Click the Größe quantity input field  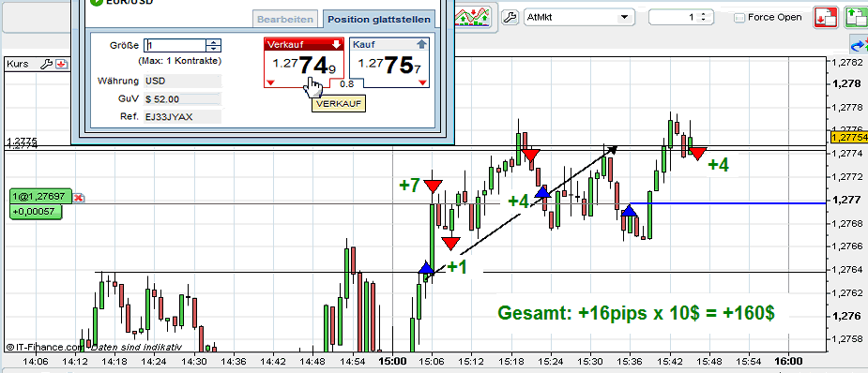(x=175, y=45)
